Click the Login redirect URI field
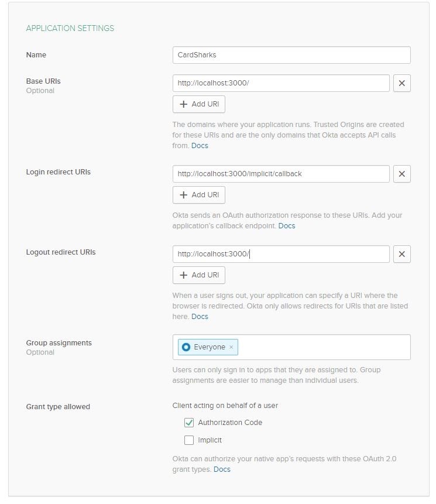Viewport: 436px width, 504px height. (x=281, y=174)
